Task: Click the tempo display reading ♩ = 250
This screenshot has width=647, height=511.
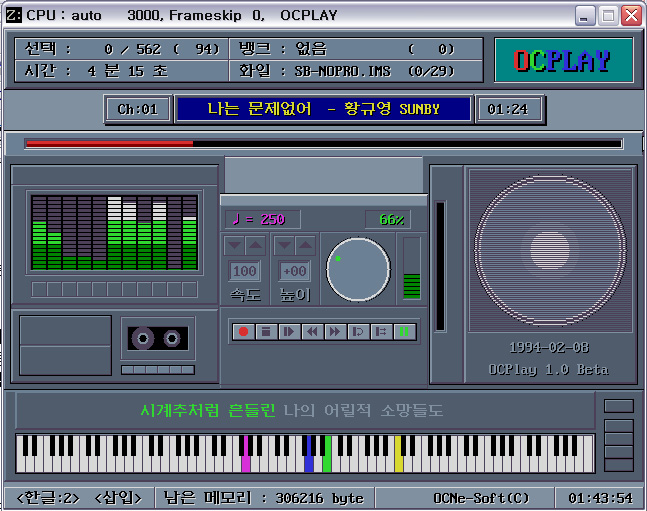Action: click(262, 219)
